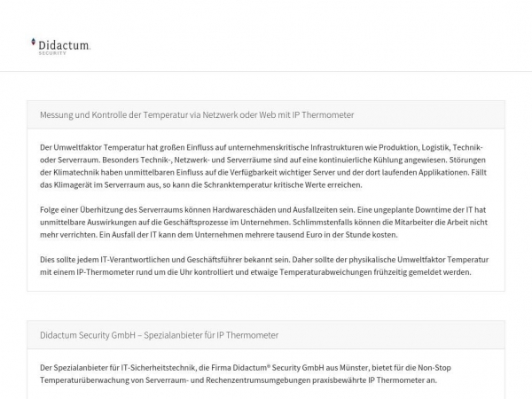Click 'IP Thermometer' in the first panel heading

(x=325, y=115)
